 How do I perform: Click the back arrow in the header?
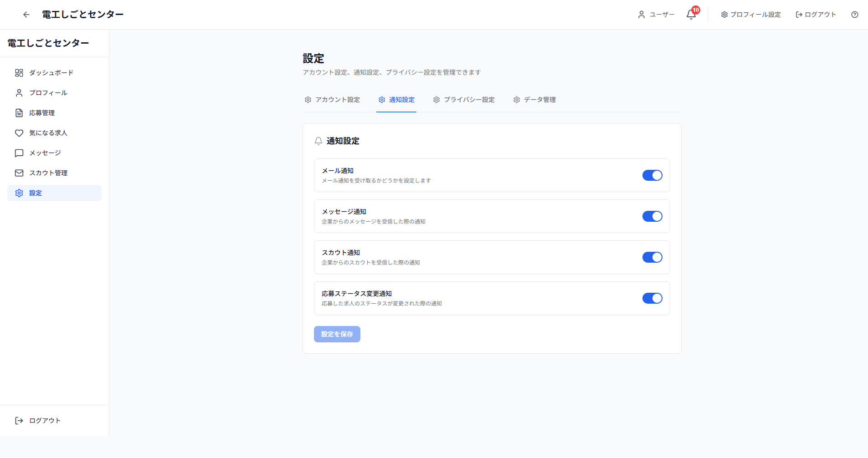click(26, 15)
